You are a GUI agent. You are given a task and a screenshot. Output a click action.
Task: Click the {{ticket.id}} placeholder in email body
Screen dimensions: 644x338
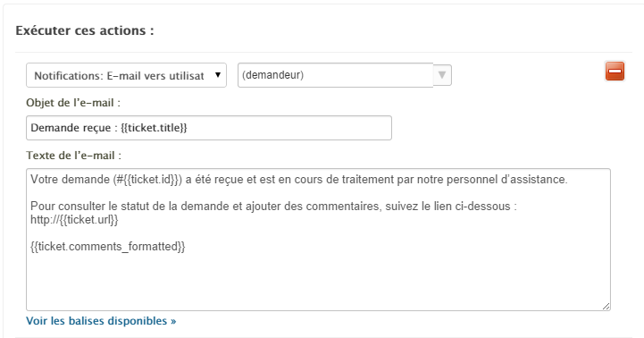pos(151,180)
